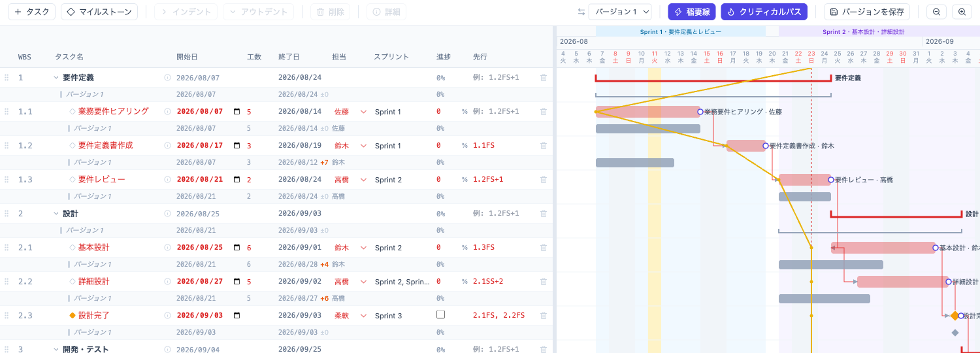Open info icon for 設計完了 milestone
The width and height of the screenshot is (980, 353).
[x=167, y=316]
